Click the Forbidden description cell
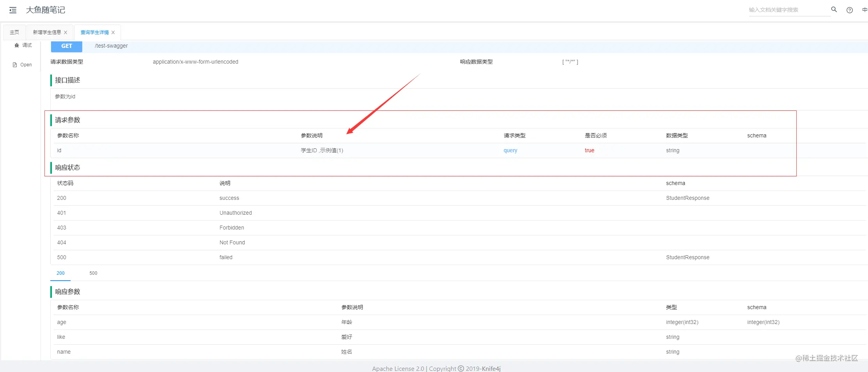Viewport: 868px width, 372px height. (x=232, y=228)
